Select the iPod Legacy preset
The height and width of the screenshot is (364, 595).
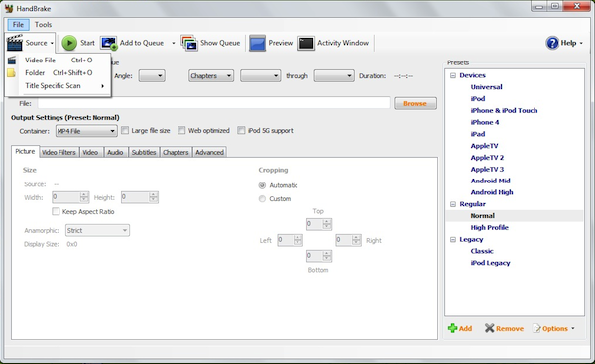(490, 263)
